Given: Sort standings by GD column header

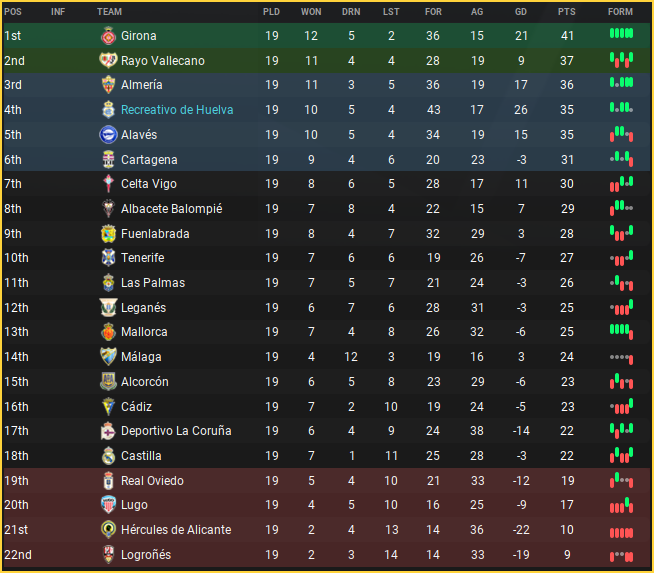Looking at the screenshot, I should 521,12.
